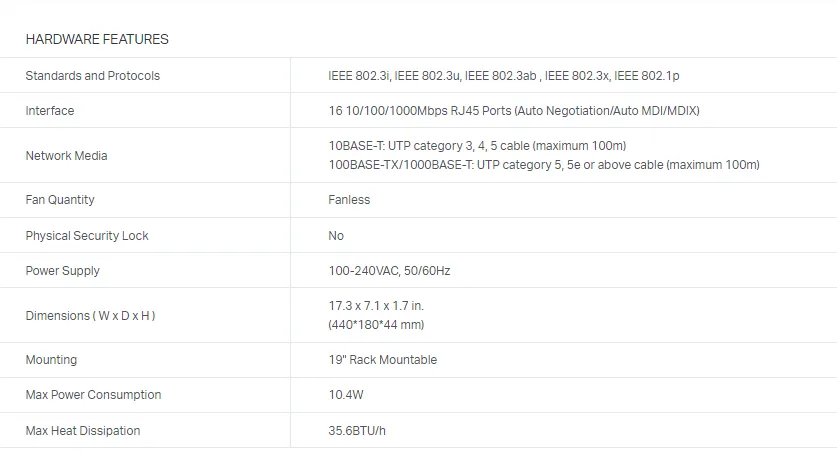Select the Standards and Protocols label

tap(93, 76)
